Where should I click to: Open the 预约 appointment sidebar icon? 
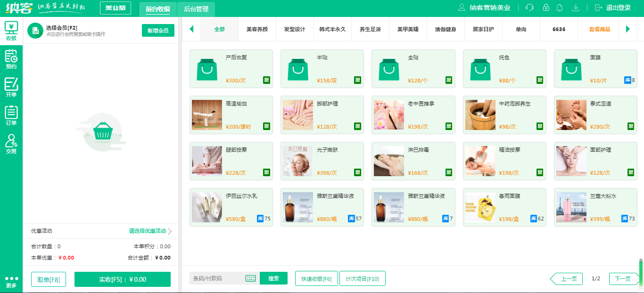(10, 58)
